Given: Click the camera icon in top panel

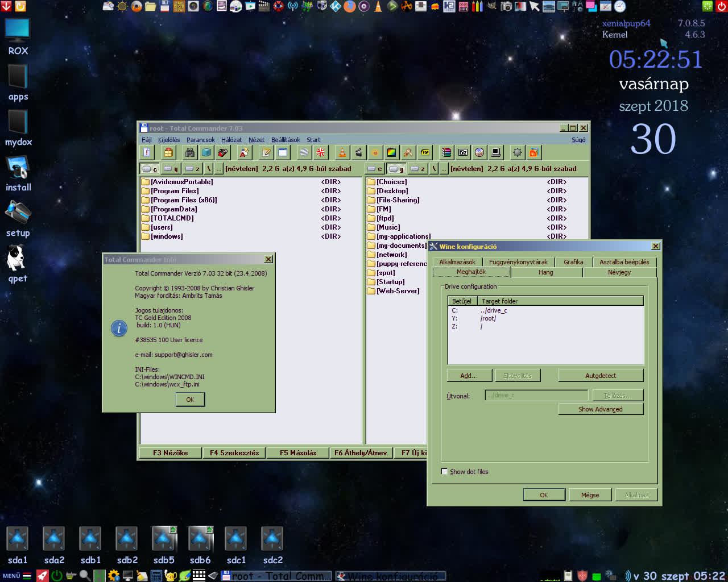Looking at the screenshot, I should pyautogui.click(x=506, y=6).
